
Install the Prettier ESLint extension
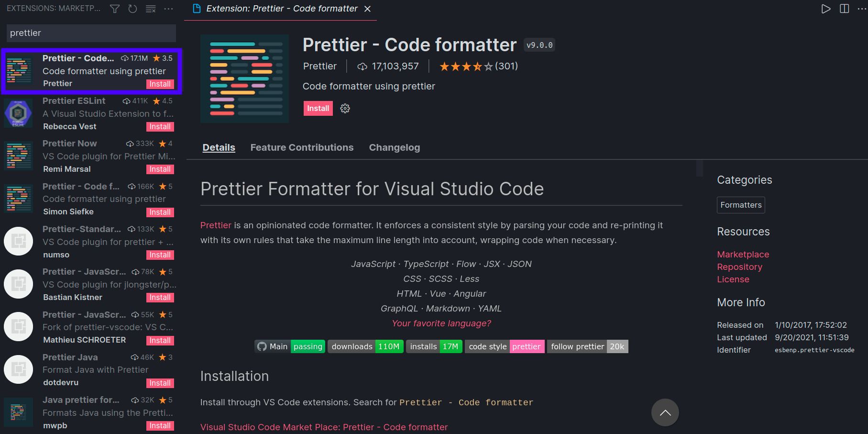(x=160, y=127)
